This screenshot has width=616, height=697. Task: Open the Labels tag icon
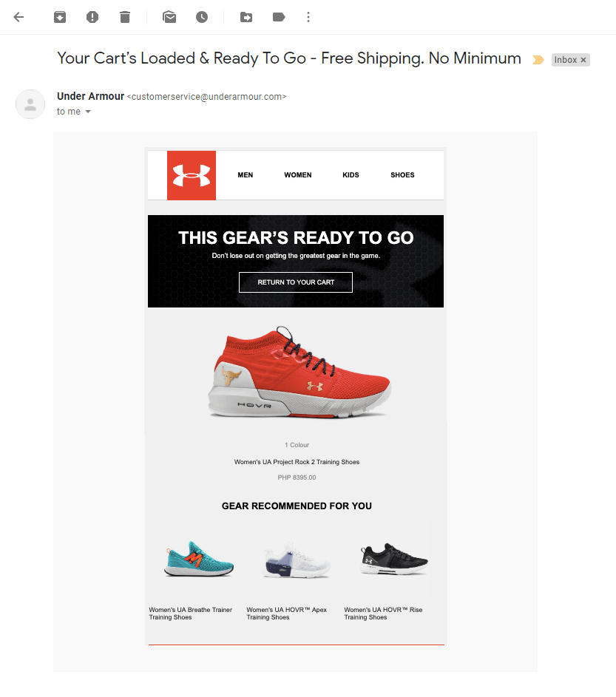coord(279,17)
